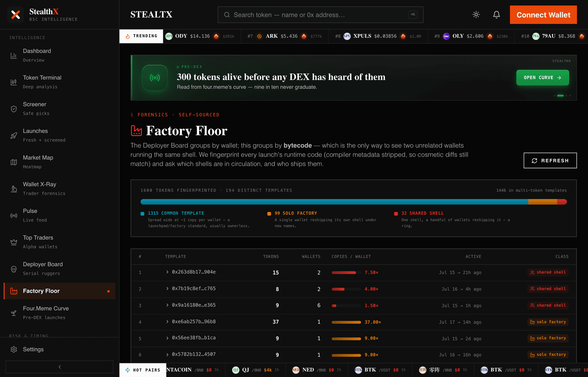The height and width of the screenshot is (377, 588).
Task: Expand template 0x9a16180e…e365 row
Action: click(167, 305)
